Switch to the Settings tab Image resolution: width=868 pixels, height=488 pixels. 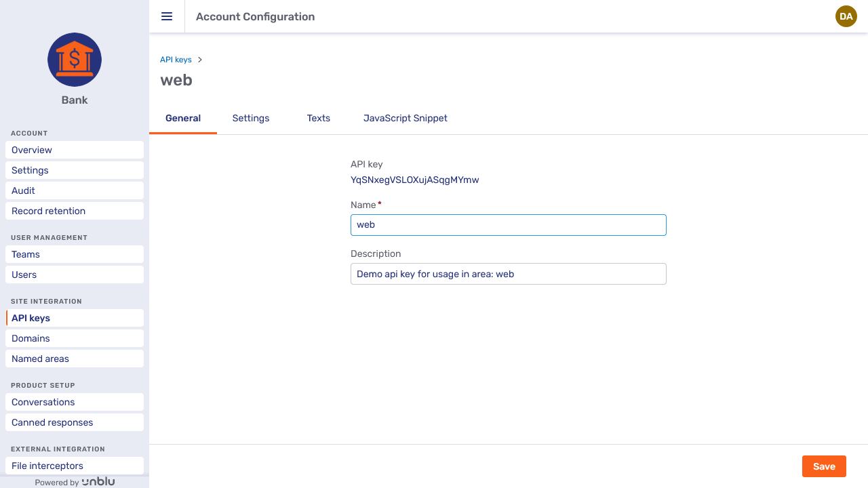(251, 118)
